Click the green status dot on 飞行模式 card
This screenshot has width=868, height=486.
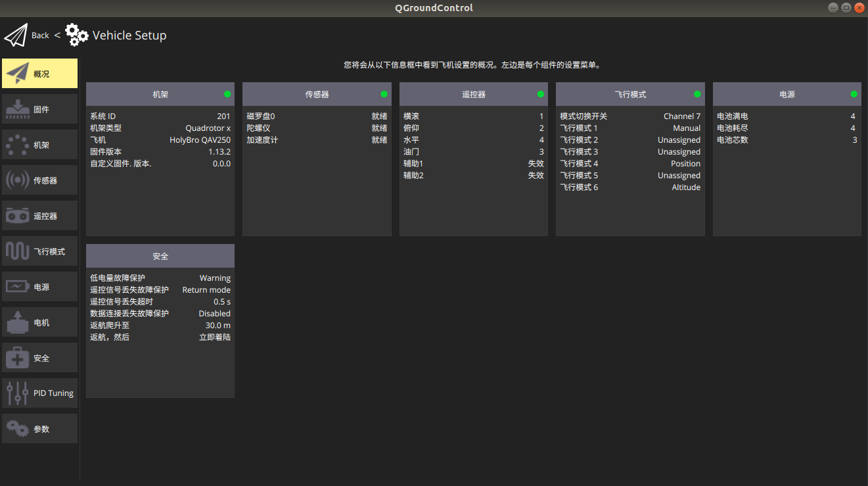697,94
